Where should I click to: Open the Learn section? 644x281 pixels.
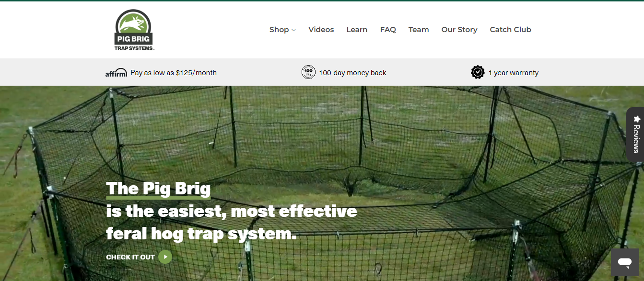coord(357,30)
